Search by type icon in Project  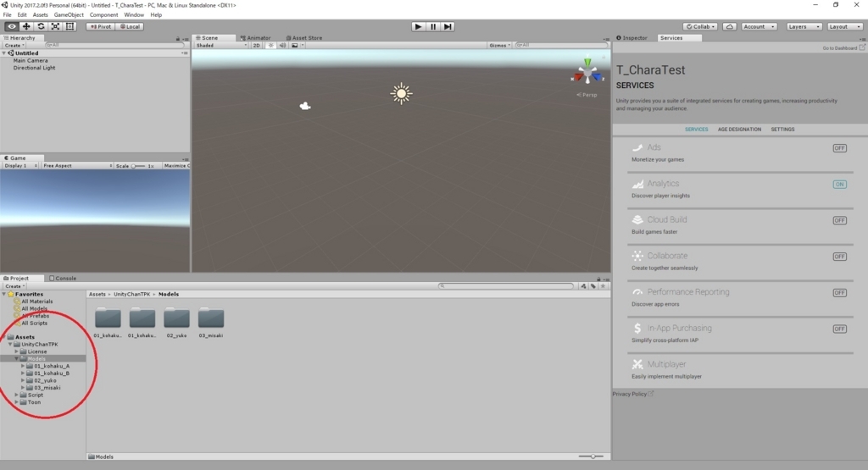583,286
